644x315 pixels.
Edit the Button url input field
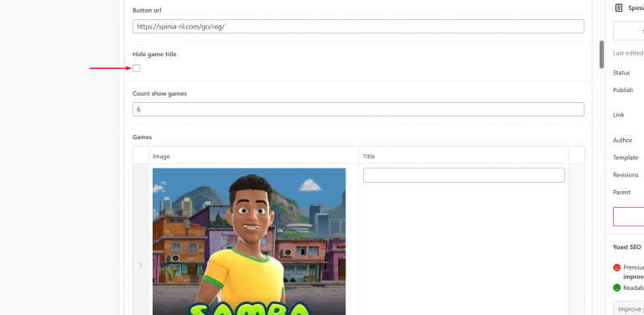coord(358,26)
